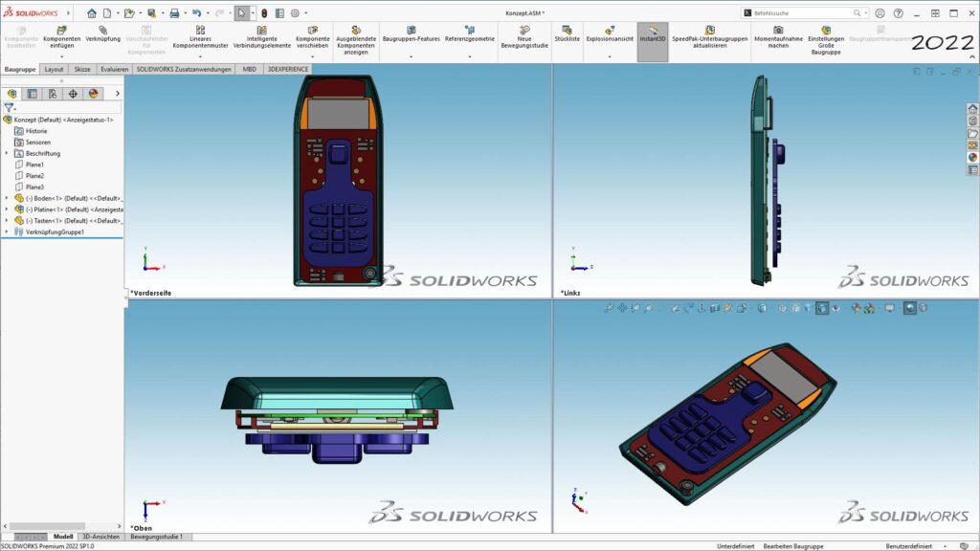Toggle the rebuild traffic light icon
980x551 pixels.
tap(264, 13)
